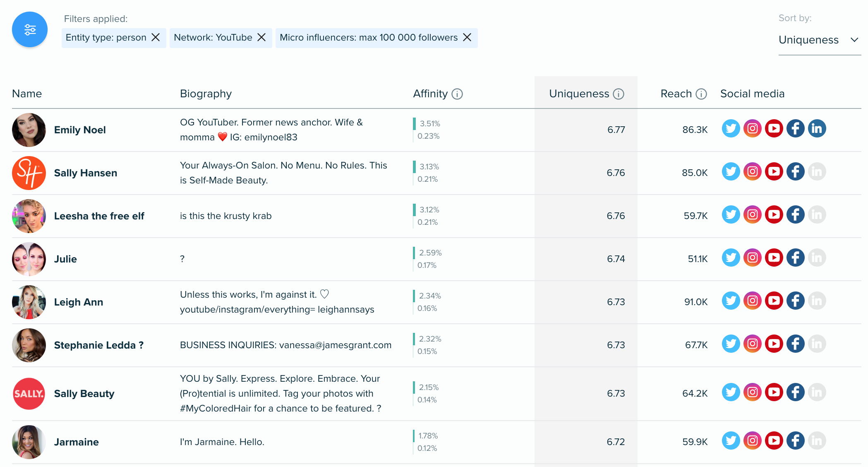Open the Sally Beauty profile name link
Screen dimensions: 868x467
coord(84,394)
